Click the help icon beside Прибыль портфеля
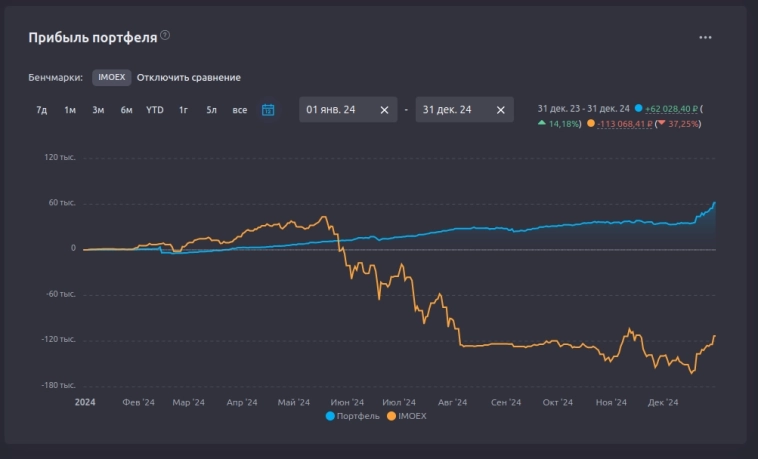Image resolution: width=758 pixels, height=459 pixels. 165,36
